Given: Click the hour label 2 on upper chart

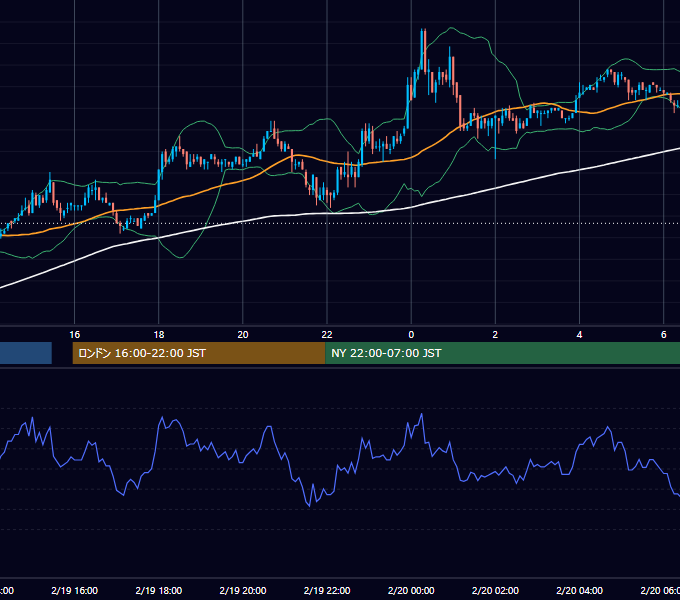Looking at the screenshot, I should 495,335.
